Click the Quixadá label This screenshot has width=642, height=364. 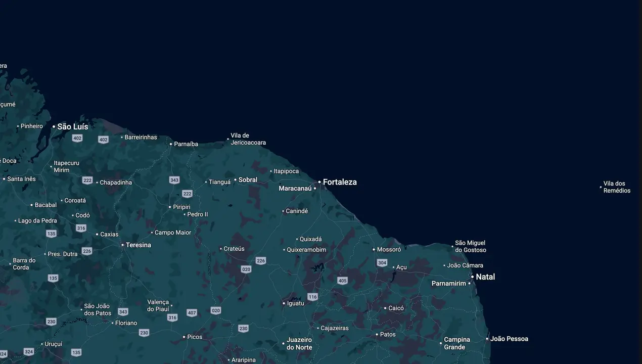[310, 240]
